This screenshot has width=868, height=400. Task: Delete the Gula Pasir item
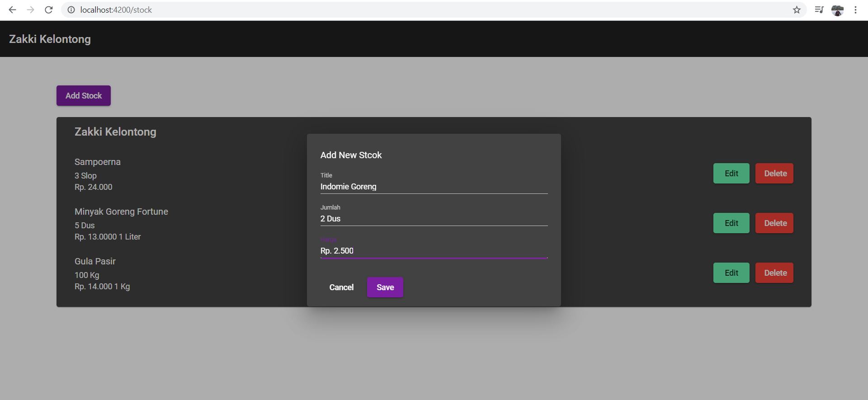tap(774, 273)
